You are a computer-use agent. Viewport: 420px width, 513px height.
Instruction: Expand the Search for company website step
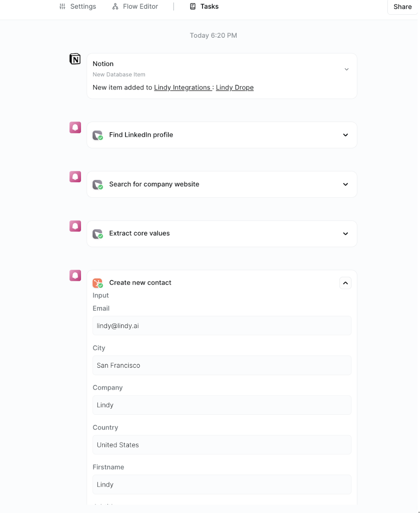click(x=345, y=184)
